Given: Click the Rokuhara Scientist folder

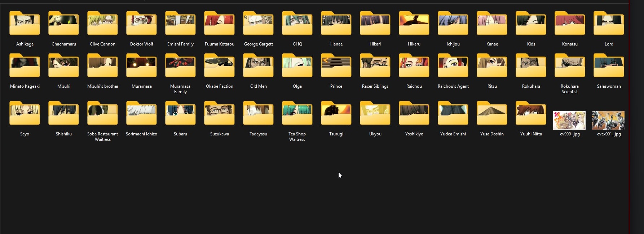Looking at the screenshot, I should [570, 65].
